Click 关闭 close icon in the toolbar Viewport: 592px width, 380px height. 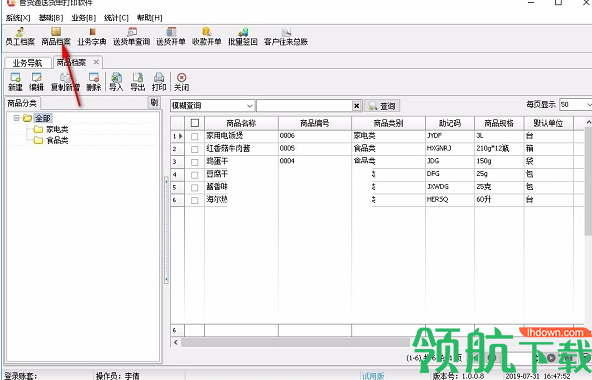(x=182, y=82)
